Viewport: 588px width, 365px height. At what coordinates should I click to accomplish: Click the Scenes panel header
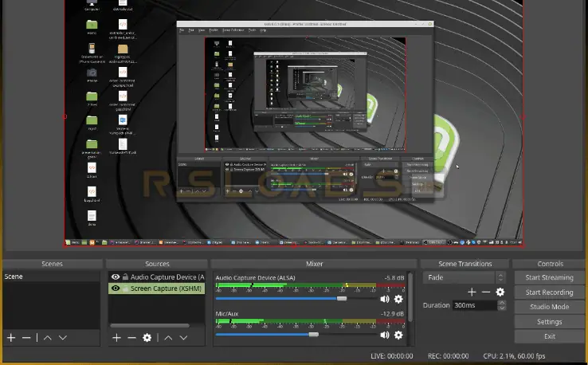pos(52,264)
